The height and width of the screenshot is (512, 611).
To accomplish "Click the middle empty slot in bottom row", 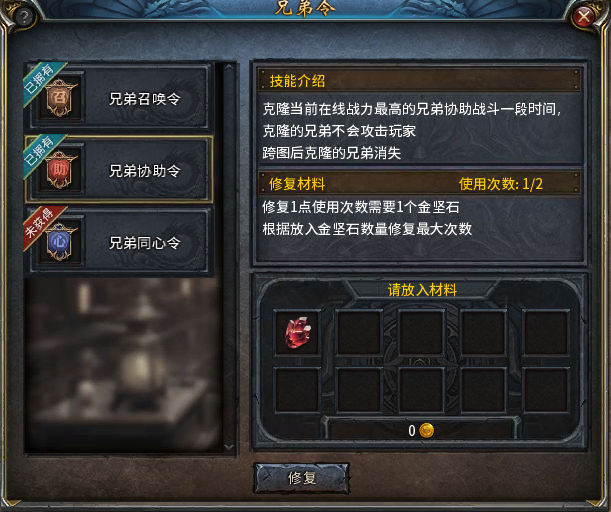I will click(421, 390).
